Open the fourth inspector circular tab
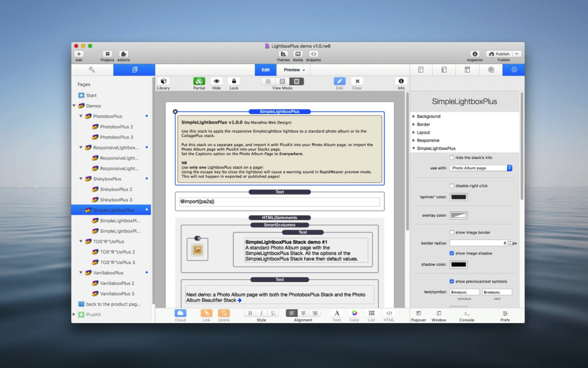Viewport: 588px width, 368px height. pyautogui.click(x=491, y=70)
